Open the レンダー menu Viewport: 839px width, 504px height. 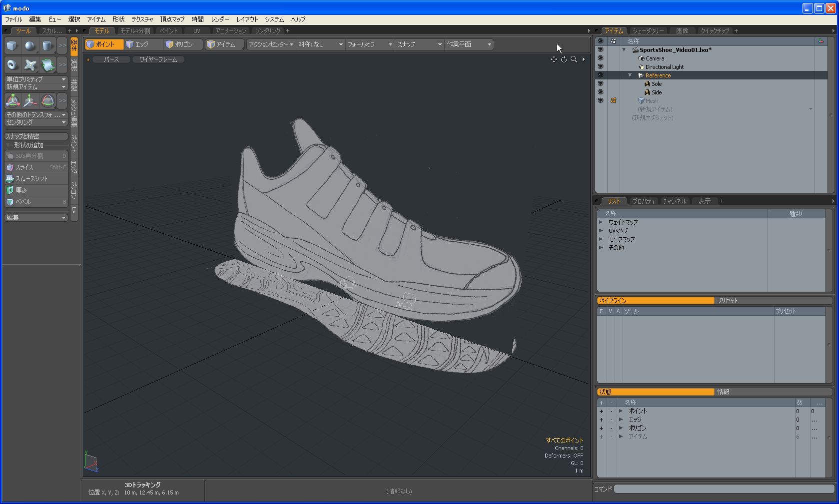point(219,19)
